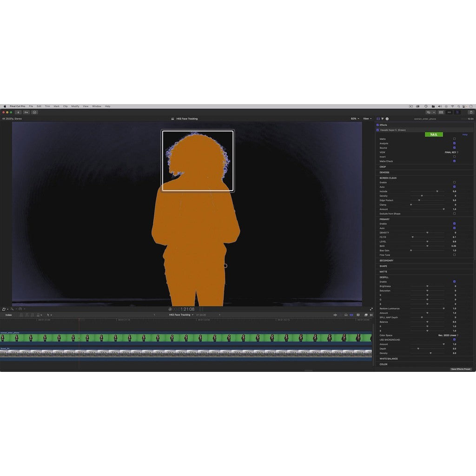Screen dimensions: 476x476
Task: Open the VIEW Final Key dropdown
Action: [451, 152]
